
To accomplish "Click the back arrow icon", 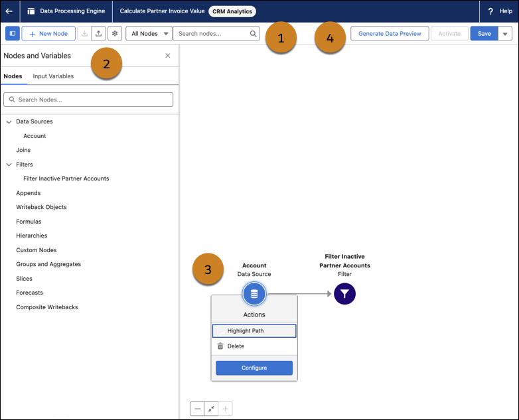I will [x=9, y=11].
